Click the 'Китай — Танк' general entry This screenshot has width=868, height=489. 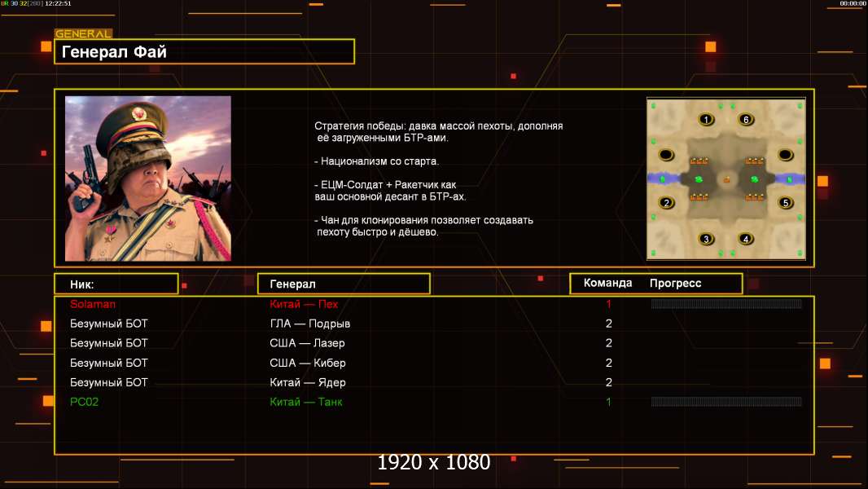[x=306, y=402]
